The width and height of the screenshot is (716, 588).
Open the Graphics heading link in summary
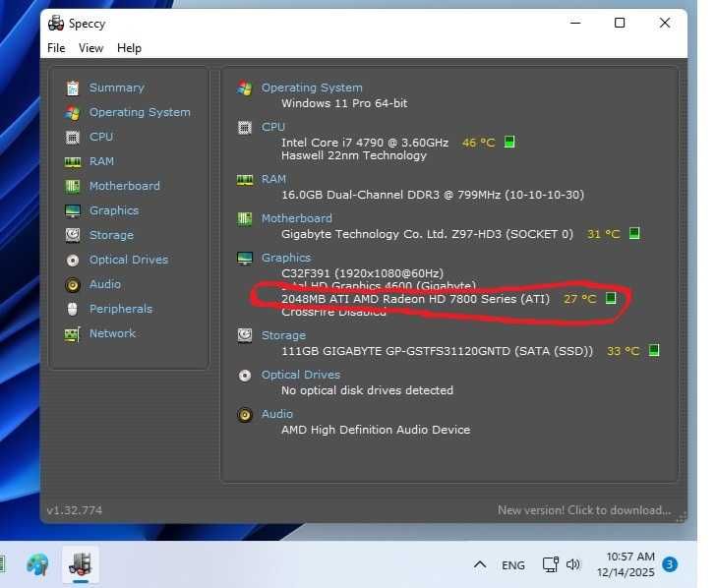point(286,258)
